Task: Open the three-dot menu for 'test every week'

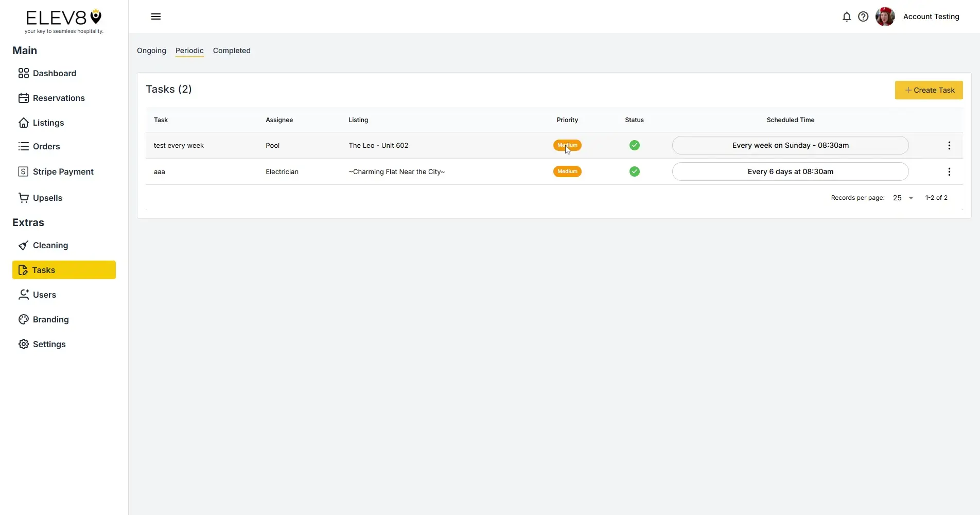Action: pos(949,145)
